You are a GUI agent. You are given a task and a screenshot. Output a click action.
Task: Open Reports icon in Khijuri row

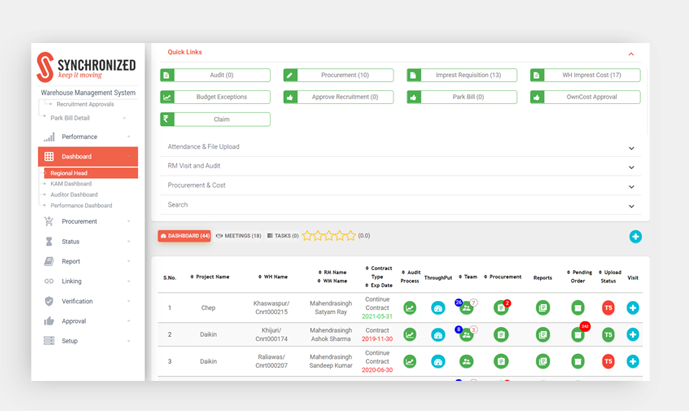click(543, 335)
